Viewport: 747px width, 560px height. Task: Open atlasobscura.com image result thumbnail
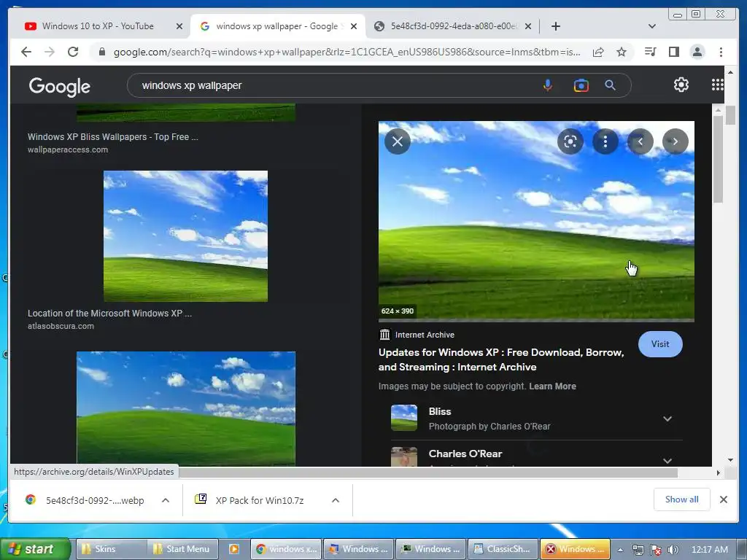(x=185, y=236)
